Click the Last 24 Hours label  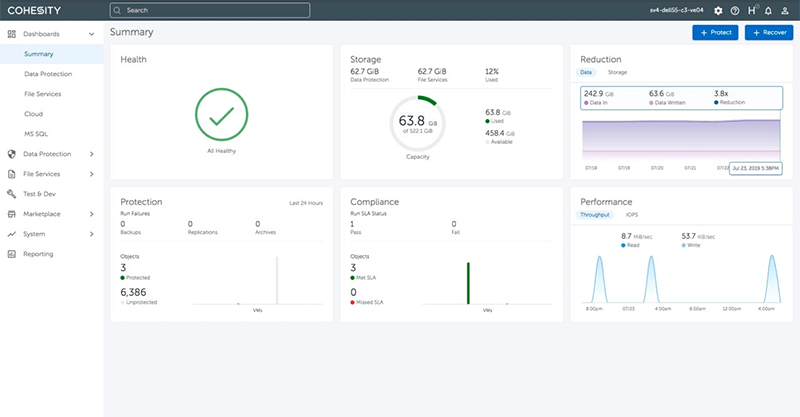click(306, 203)
